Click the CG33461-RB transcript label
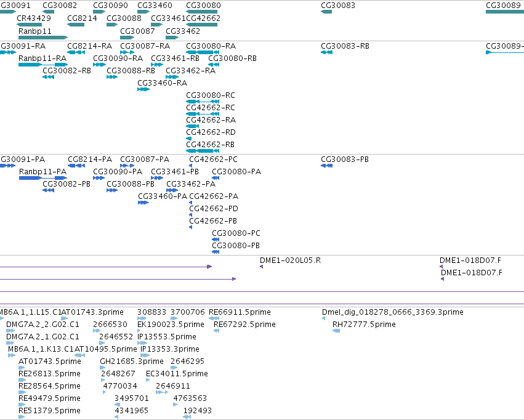Image resolution: width=524 pixels, height=420 pixels. point(175,59)
